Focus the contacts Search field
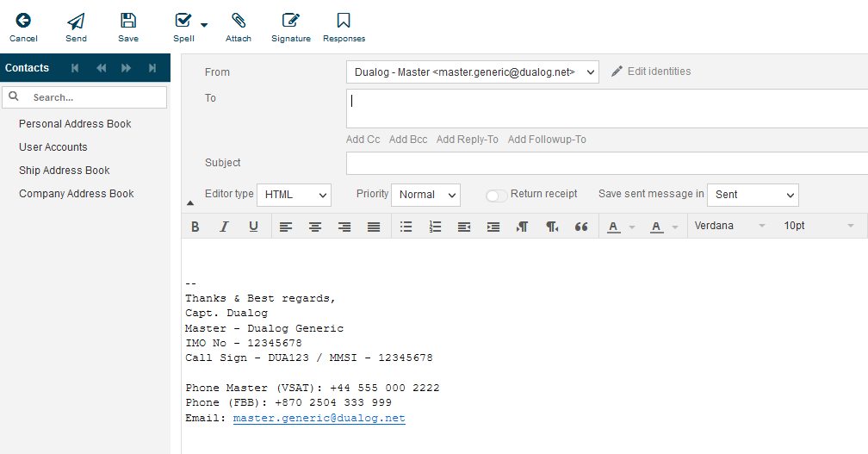868x454 pixels. (84, 97)
